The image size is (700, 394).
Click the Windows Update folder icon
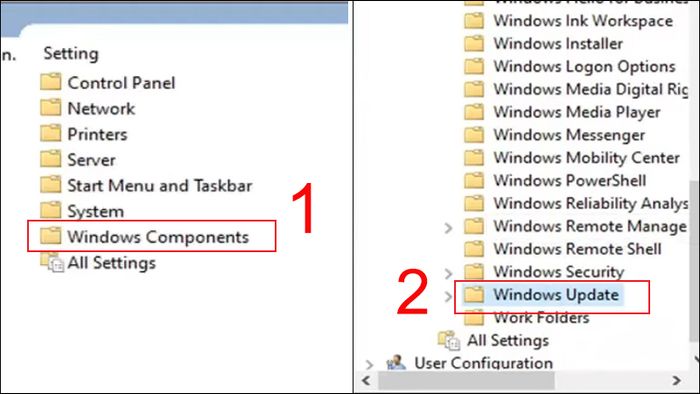[474, 294]
